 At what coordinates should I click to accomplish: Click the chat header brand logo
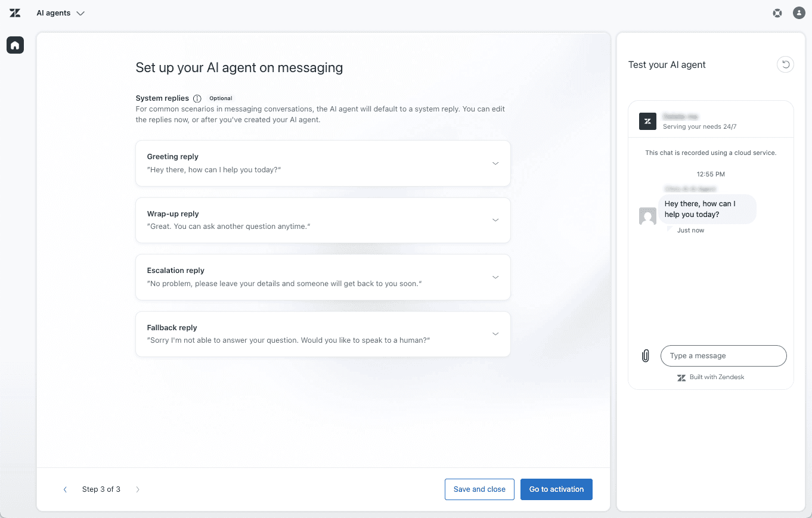[648, 121]
